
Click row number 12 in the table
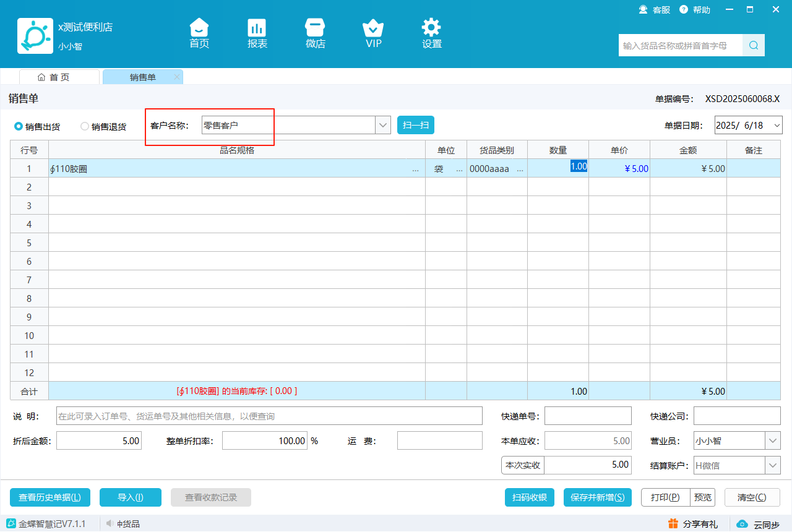(29, 372)
